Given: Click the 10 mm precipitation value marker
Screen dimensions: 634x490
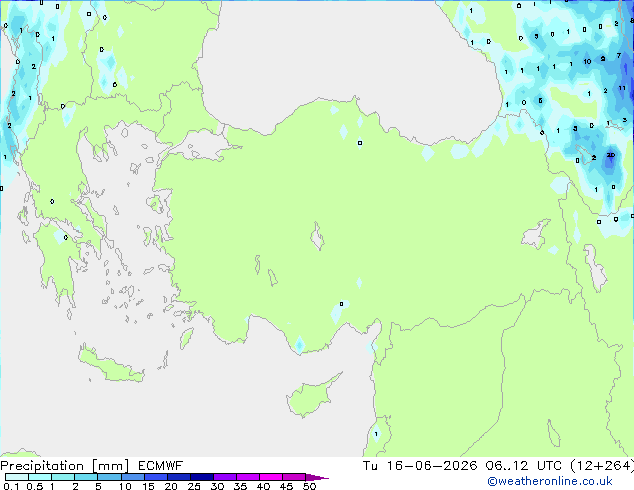Looking at the screenshot, I should point(587,61).
